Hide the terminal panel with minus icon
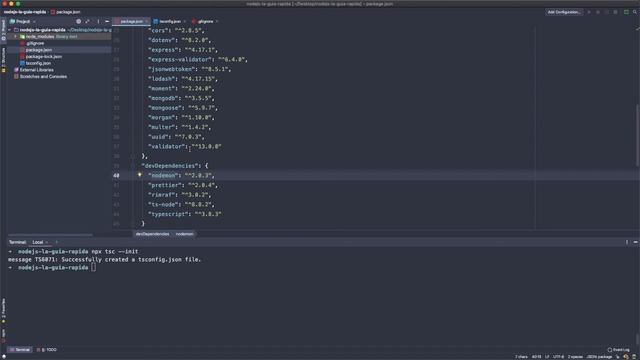 636,242
